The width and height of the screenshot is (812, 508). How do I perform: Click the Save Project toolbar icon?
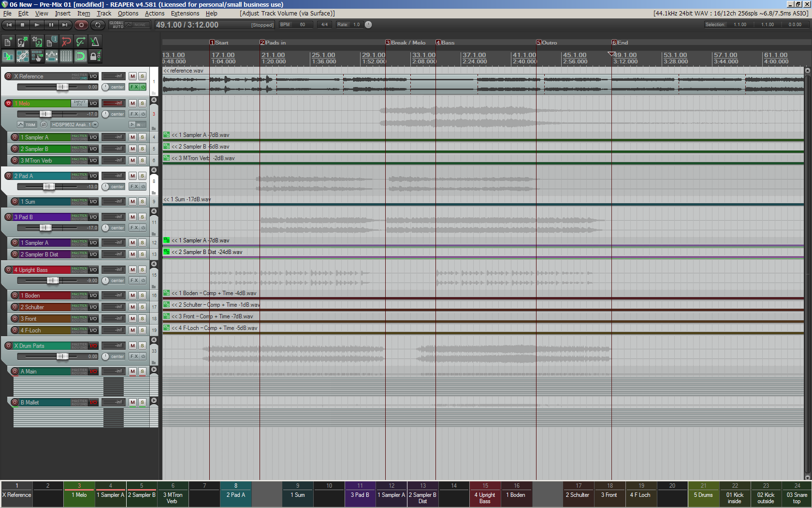[37, 42]
